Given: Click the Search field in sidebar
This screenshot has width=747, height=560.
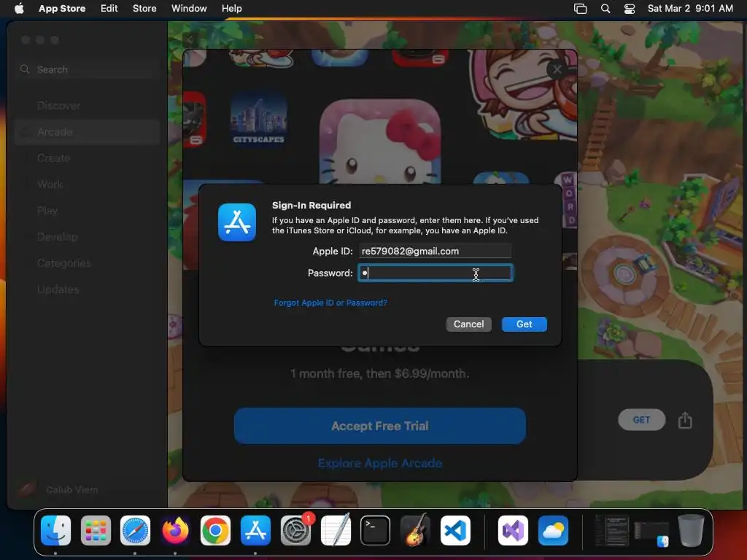Looking at the screenshot, I should click(x=88, y=69).
